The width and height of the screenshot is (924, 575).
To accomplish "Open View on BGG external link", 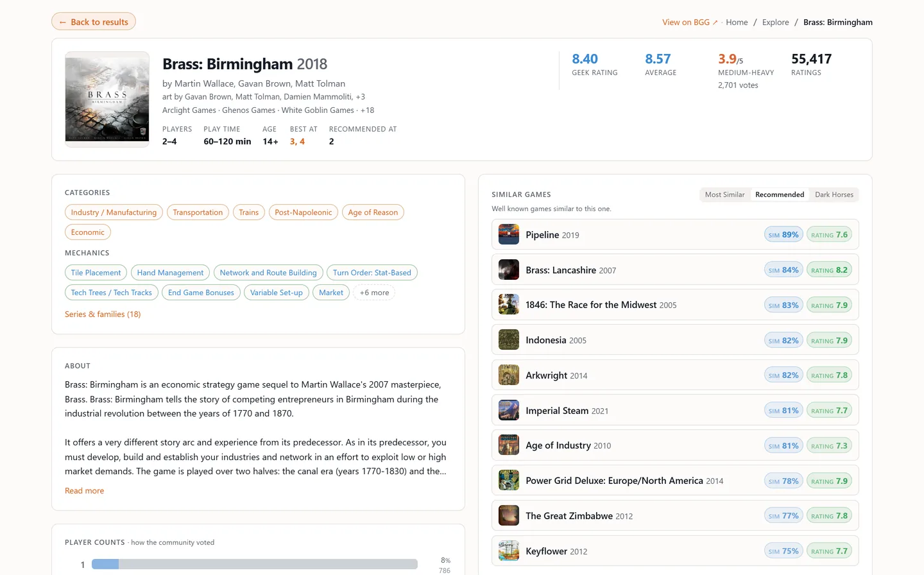I will tap(690, 22).
